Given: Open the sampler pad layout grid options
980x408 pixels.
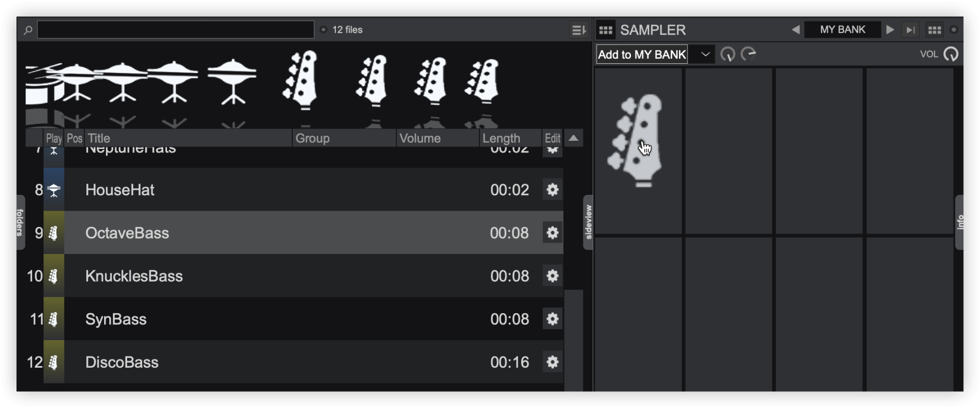Looking at the screenshot, I should [x=935, y=30].
